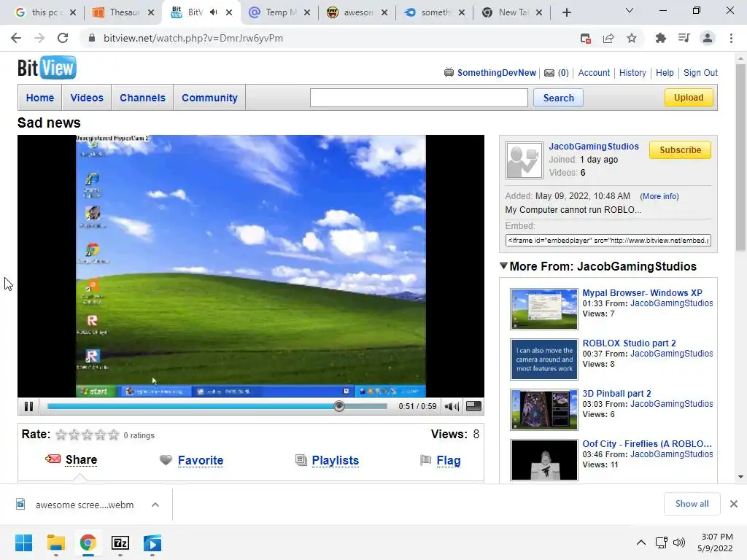The width and height of the screenshot is (747, 560).
Task: Collapse More From JacobGamingStudios section
Action: point(503,265)
